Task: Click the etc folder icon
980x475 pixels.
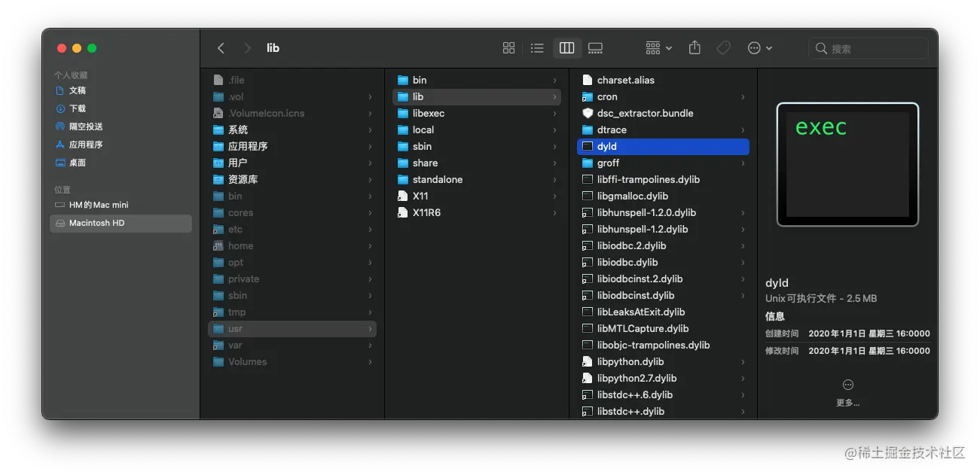Action: click(218, 229)
